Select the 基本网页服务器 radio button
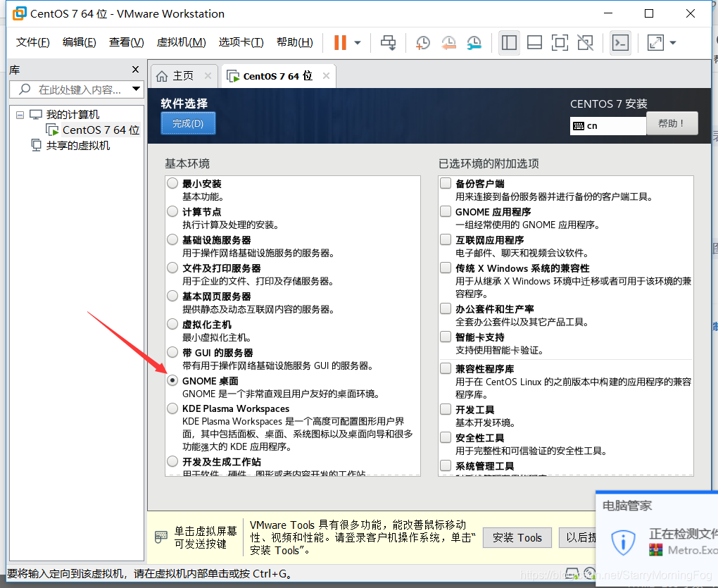Viewport: 718px width, 588px height. point(172,296)
